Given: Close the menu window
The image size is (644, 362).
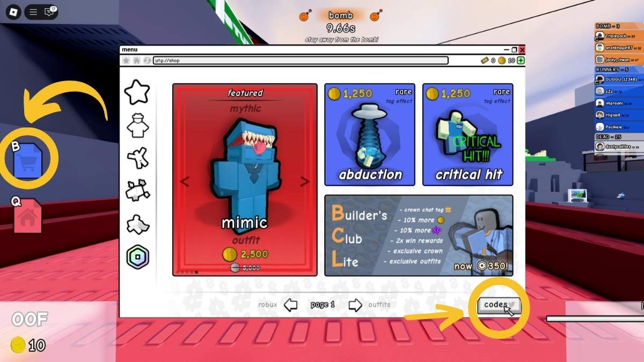Looking at the screenshot, I should pyautogui.click(x=522, y=50).
